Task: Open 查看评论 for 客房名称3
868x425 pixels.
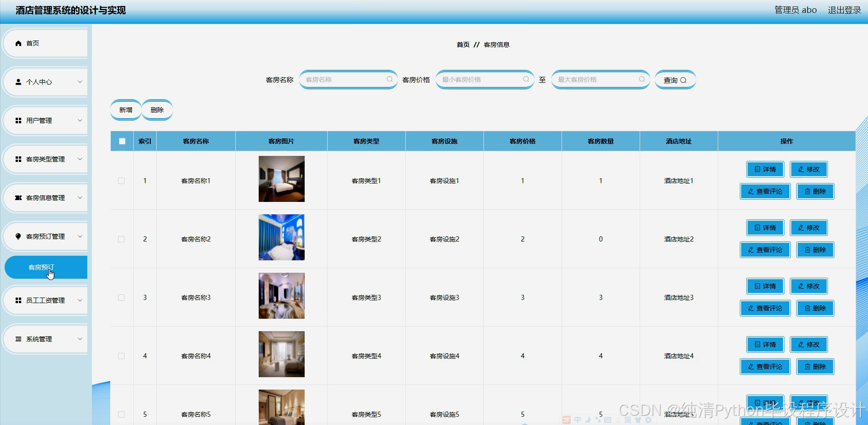Action: tap(765, 308)
